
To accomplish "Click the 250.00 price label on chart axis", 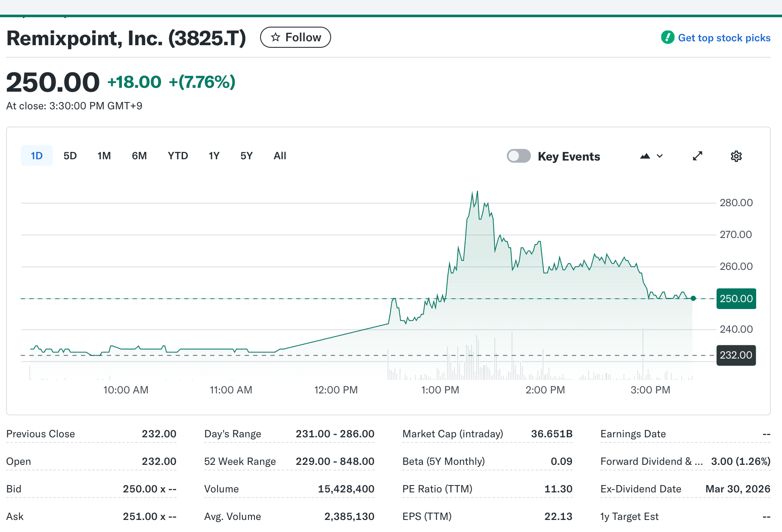I will [736, 299].
